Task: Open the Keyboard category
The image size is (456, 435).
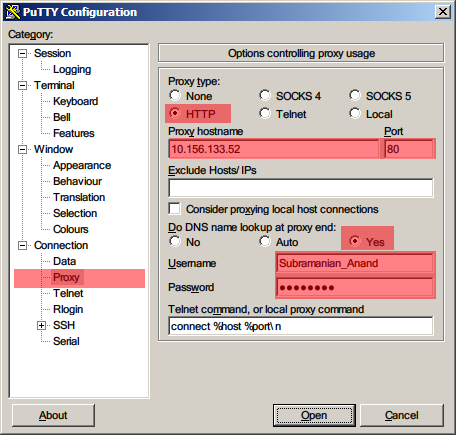Action: [75, 101]
